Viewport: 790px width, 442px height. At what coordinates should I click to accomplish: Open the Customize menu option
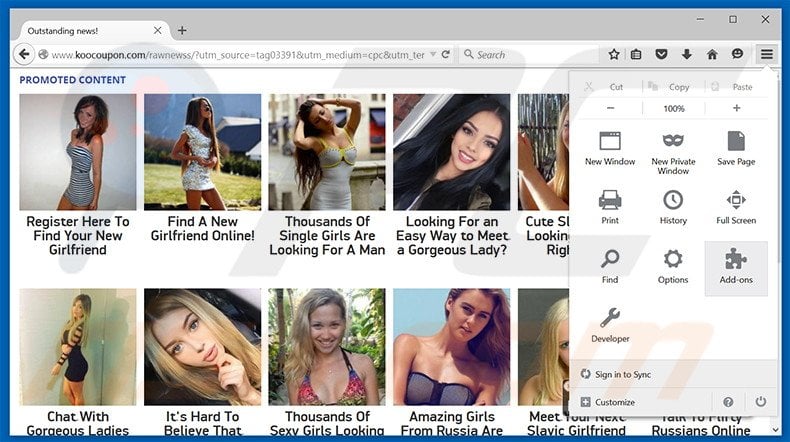click(x=608, y=402)
